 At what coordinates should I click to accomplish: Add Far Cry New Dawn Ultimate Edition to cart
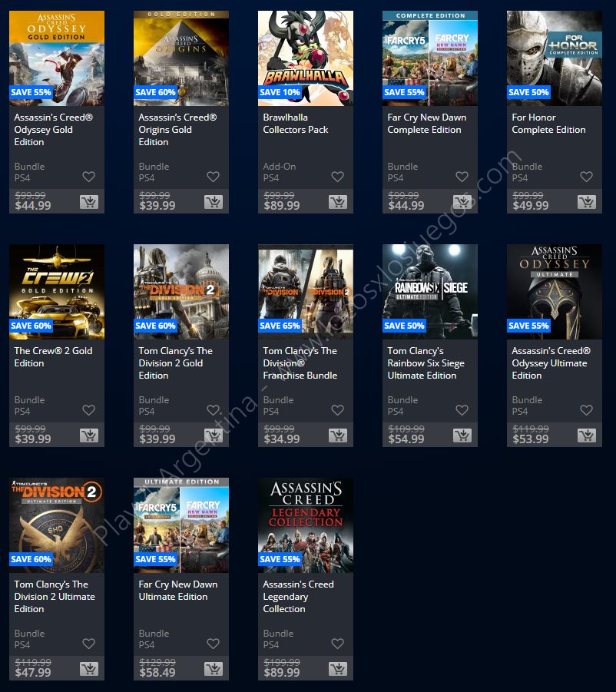(214, 669)
